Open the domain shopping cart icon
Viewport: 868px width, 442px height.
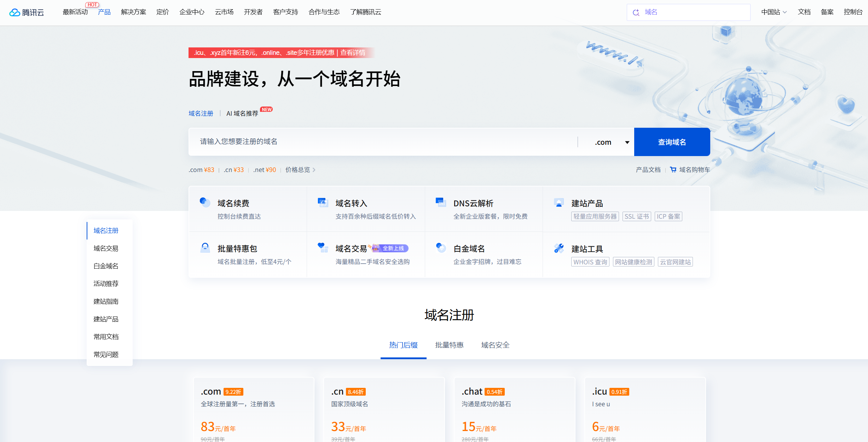point(673,170)
